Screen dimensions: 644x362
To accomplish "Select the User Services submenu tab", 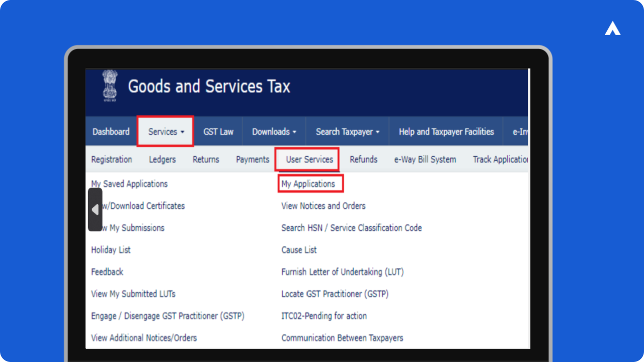I will click(309, 159).
